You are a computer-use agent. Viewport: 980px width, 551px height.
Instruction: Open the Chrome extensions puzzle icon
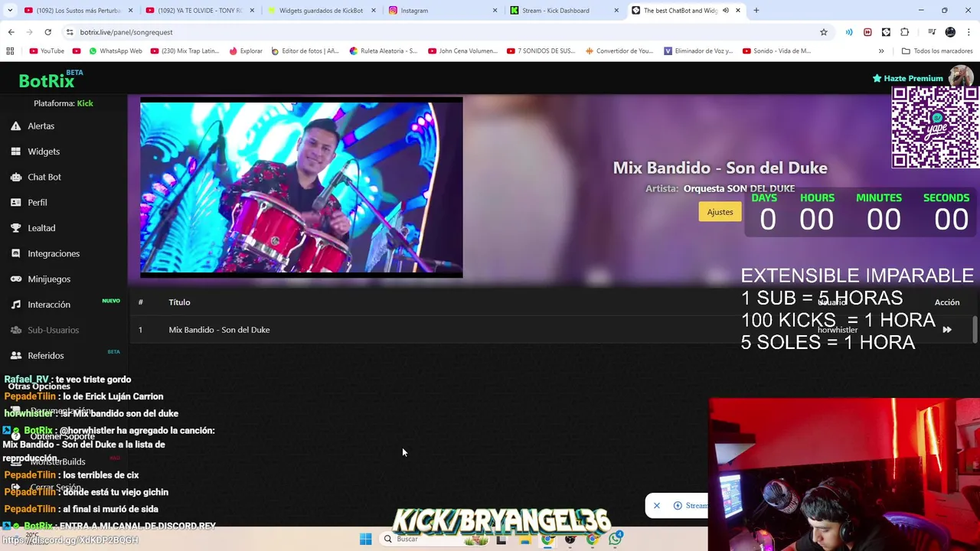click(904, 32)
